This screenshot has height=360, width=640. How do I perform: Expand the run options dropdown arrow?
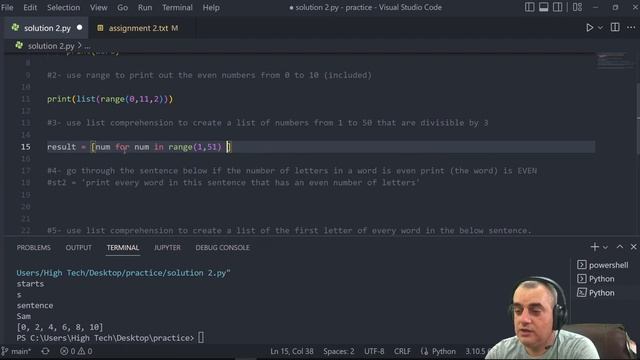[x=600, y=28]
